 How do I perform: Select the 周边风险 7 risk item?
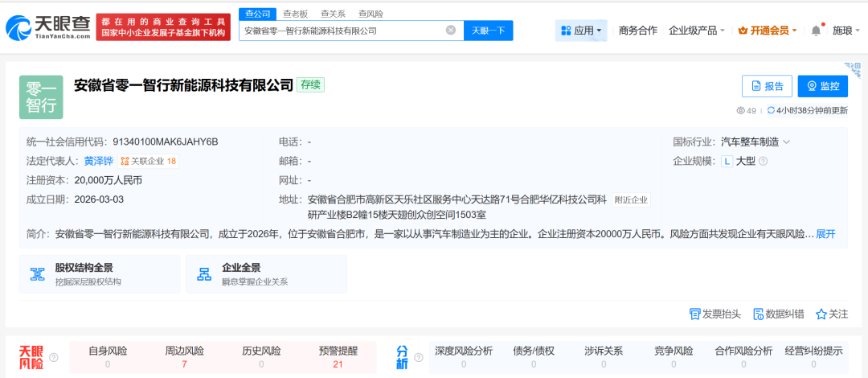pos(184,358)
